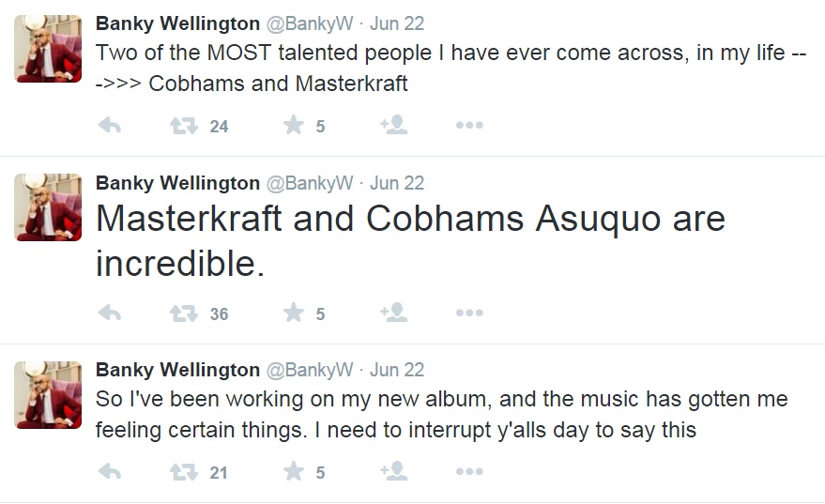Reply to the 'MOST talented people' tweet
825x504 pixels.
[x=110, y=126]
